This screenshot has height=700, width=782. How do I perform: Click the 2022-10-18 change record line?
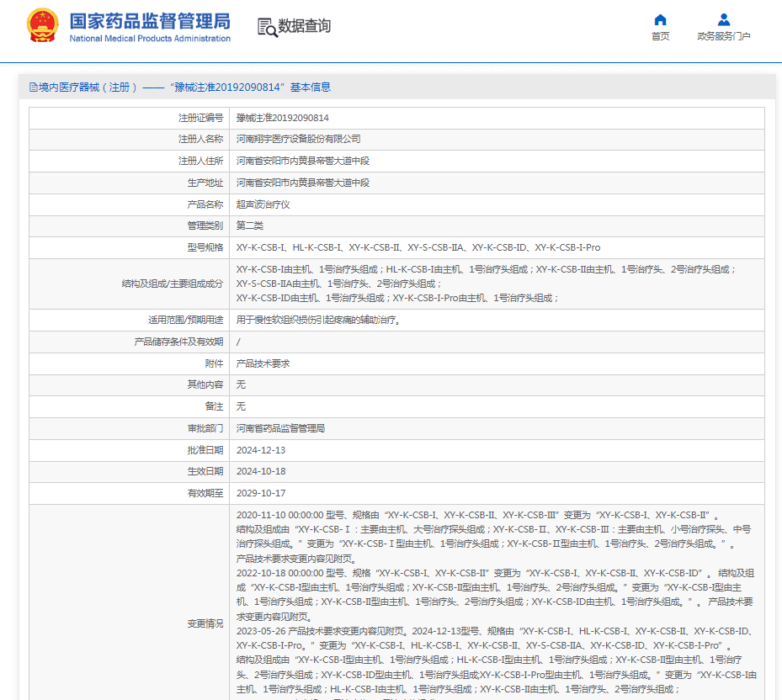pyautogui.click(x=495, y=573)
